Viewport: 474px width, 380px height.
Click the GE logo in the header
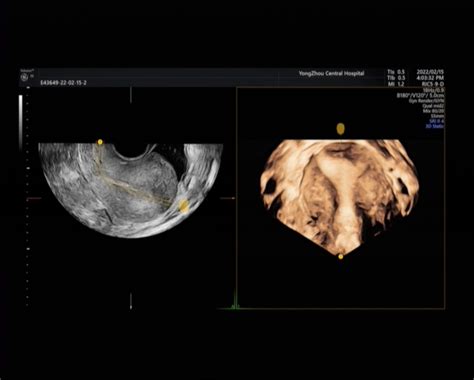coord(24,77)
